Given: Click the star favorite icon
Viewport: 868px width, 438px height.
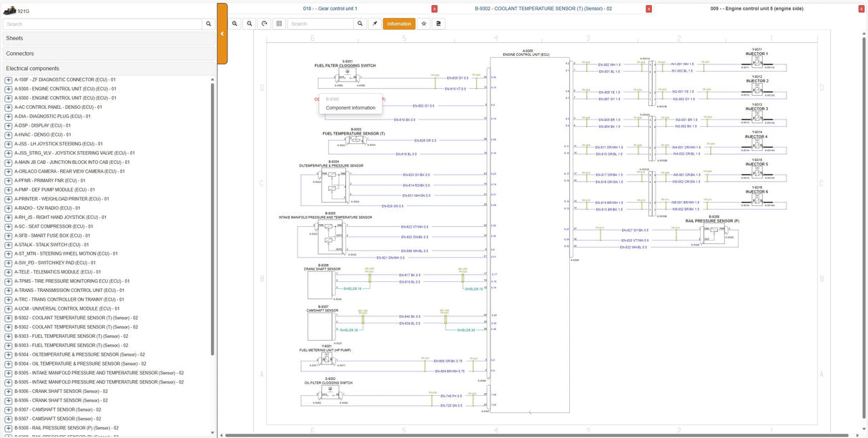Looking at the screenshot, I should tap(423, 24).
